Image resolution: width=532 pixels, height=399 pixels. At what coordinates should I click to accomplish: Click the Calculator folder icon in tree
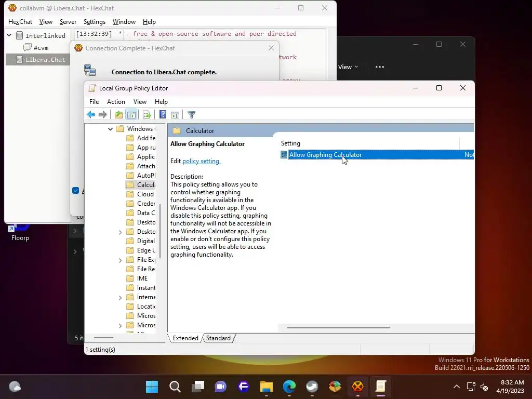(x=129, y=185)
